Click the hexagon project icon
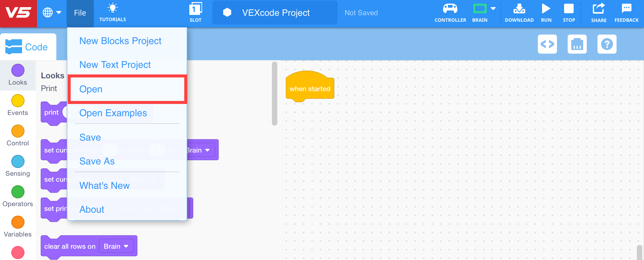 (x=227, y=13)
